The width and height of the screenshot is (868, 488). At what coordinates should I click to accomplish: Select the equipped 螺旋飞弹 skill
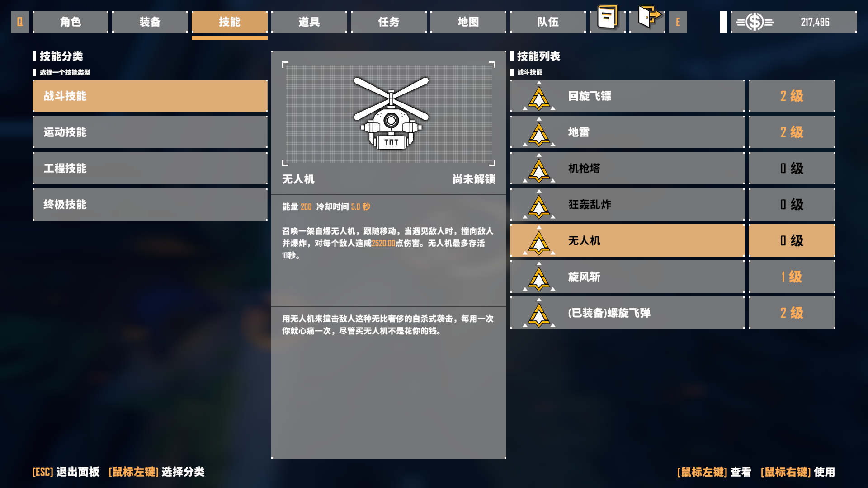pos(627,313)
